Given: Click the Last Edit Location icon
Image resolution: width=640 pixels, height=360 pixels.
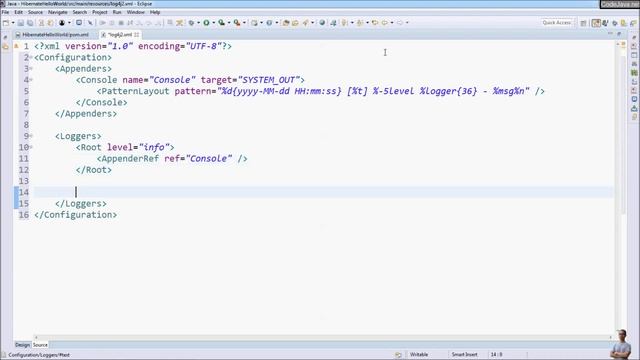Looking at the screenshot, I should coord(375,23).
